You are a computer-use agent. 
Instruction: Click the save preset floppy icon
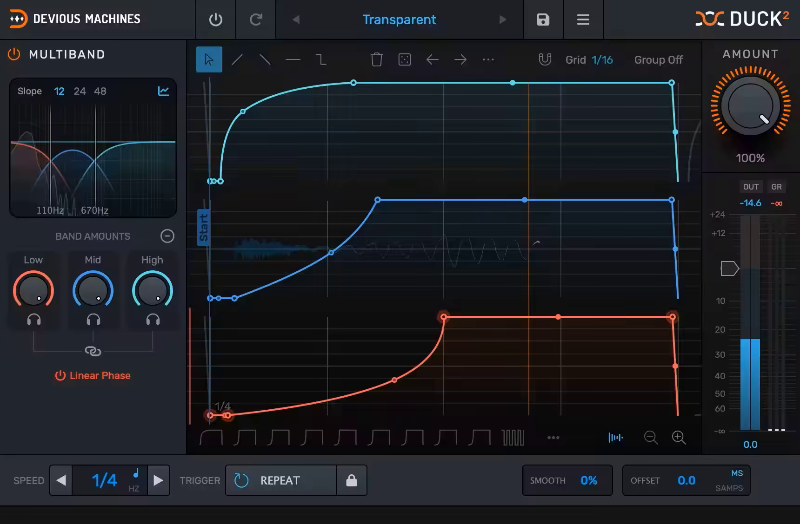(x=543, y=20)
